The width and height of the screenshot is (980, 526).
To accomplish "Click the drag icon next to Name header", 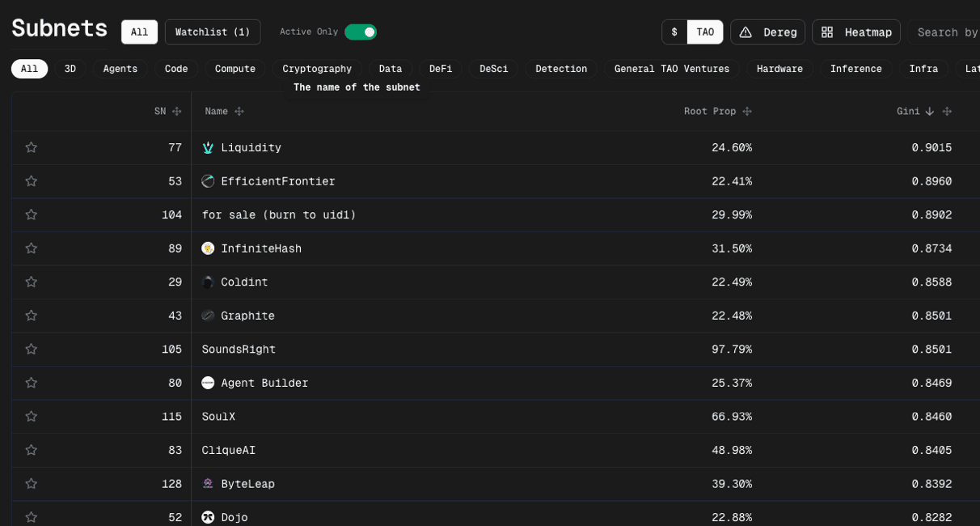I will pos(239,112).
